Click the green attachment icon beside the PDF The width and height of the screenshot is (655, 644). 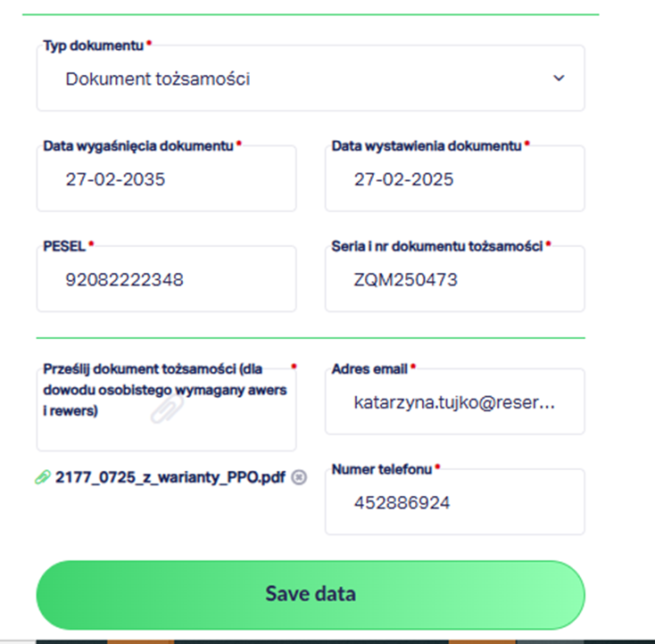[x=43, y=477]
